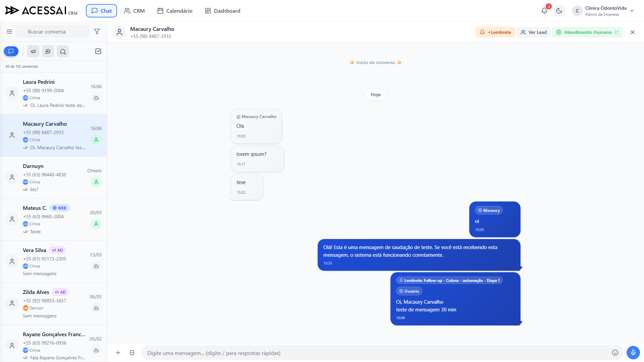Screen dimensions: 644x362
Task: Click human icon on Macaury Carvalho row
Action: (96, 140)
